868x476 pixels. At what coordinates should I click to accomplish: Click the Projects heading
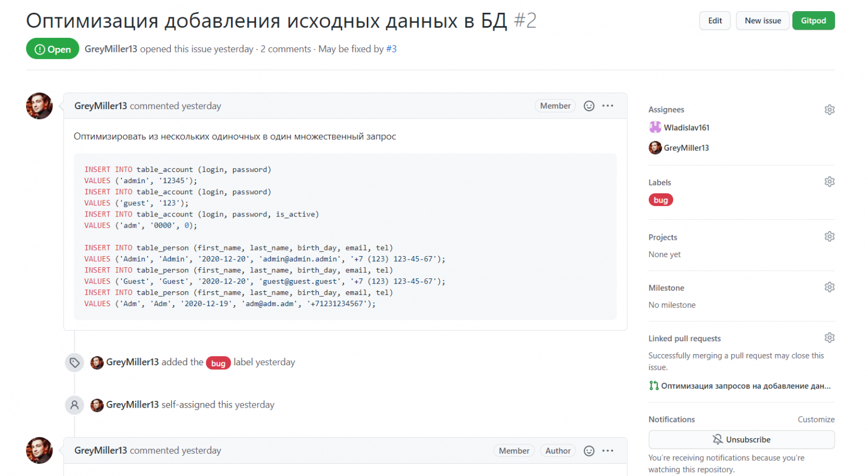[663, 237]
